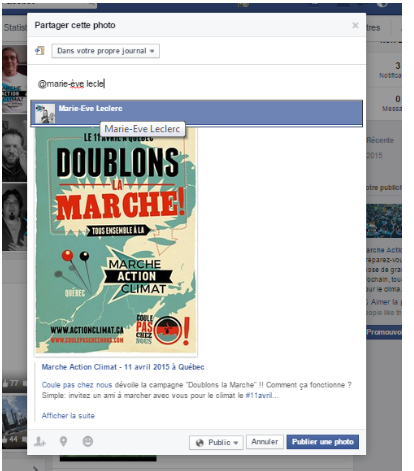414x471 pixels.
Task: Click into the @marie-ève lecle text field
Action: tap(196, 84)
